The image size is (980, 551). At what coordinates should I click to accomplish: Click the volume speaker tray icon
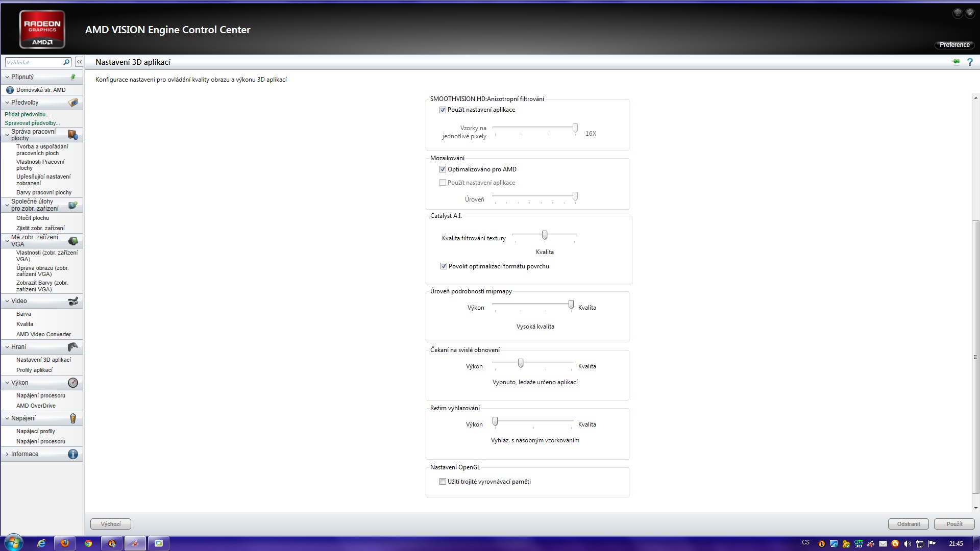point(907,544)
